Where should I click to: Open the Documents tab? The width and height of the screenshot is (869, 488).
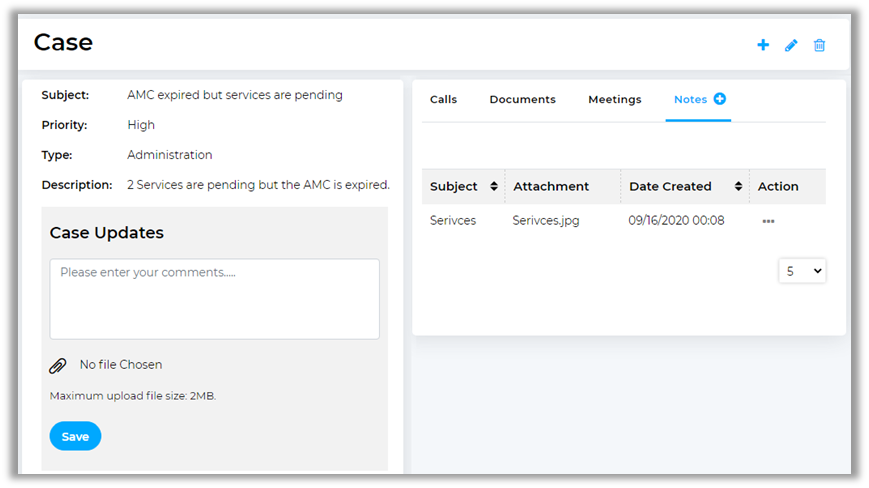coord(522,99)
